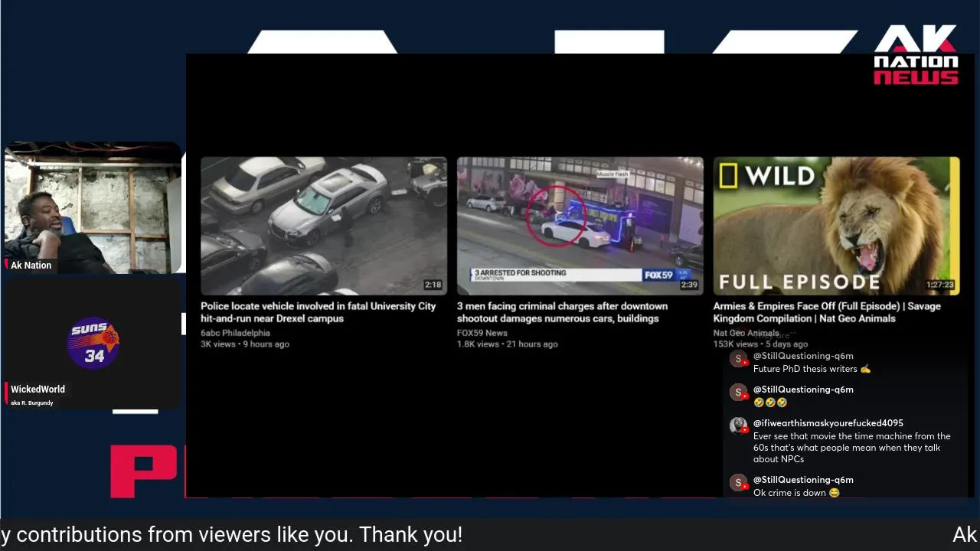The image size is (980, 551).
Task: Click the 'aka R. Burgundy' subtitle text
Action: pos(31,403)
